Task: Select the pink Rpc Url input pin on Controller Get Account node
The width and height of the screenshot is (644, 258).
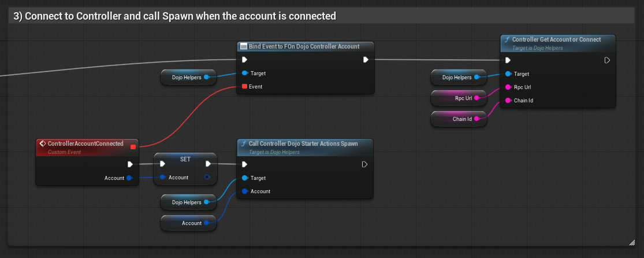Action: [x=508, y=87]
